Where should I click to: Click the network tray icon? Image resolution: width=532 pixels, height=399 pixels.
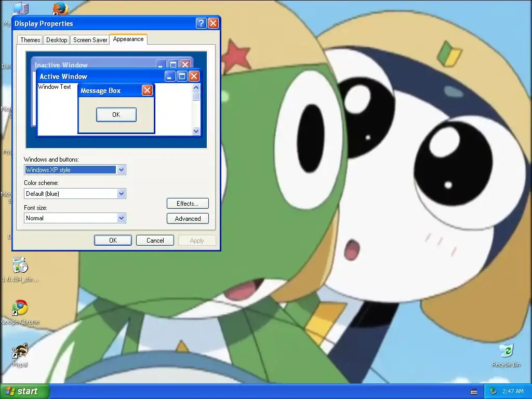[494, 392]
